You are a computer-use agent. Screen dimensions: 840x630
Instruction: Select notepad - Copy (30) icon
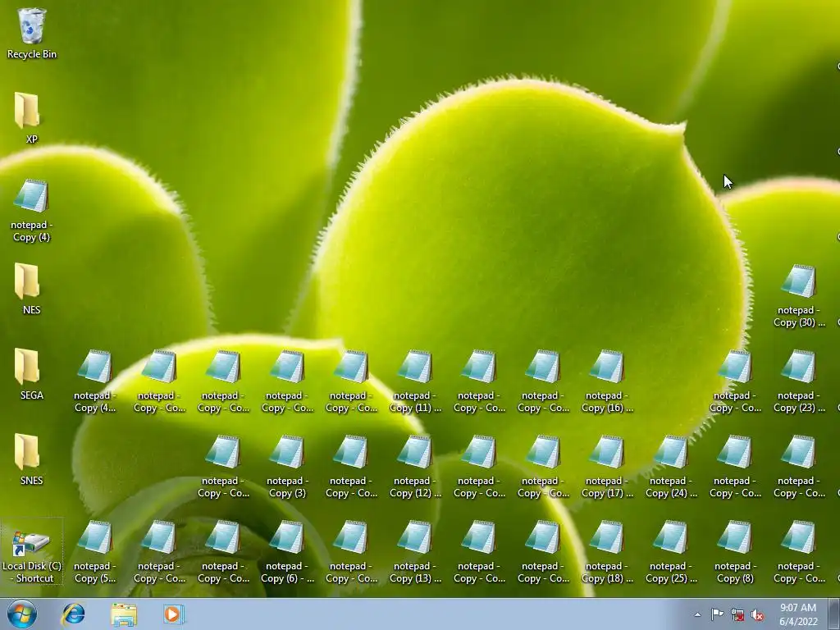(799, 295)
